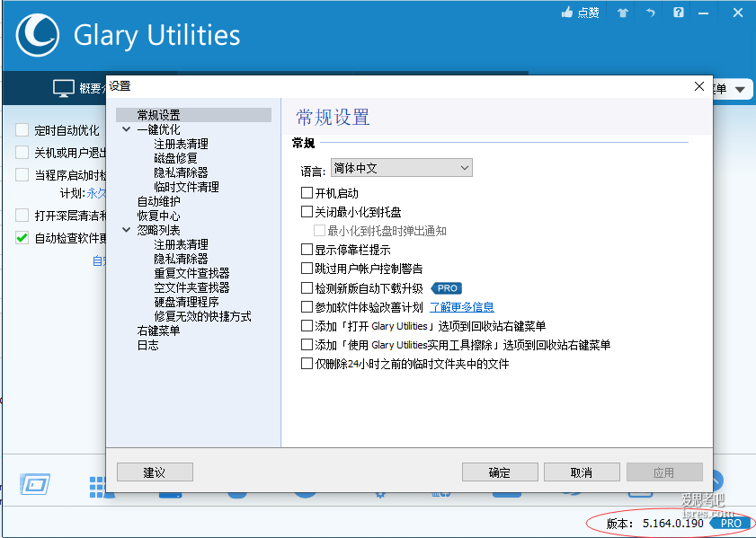
Task: Open the skin (shirt) icon
Action: coord(623,13)
